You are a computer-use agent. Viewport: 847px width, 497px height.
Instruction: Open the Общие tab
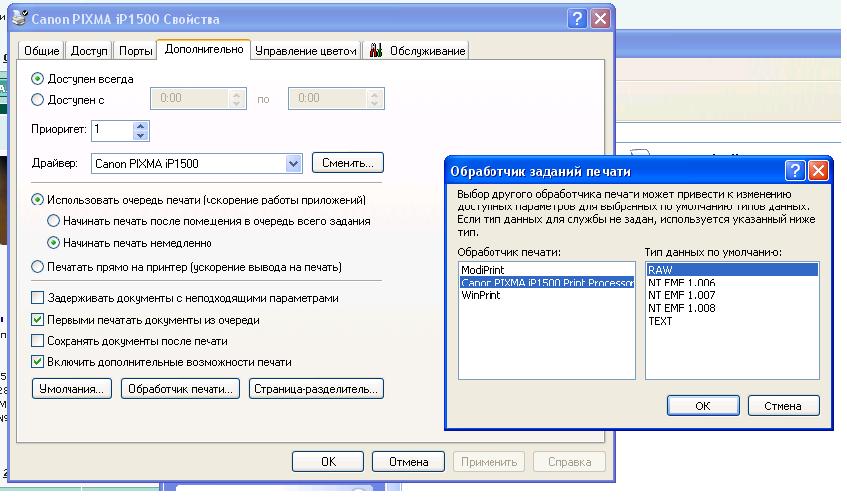click(41, 51)
